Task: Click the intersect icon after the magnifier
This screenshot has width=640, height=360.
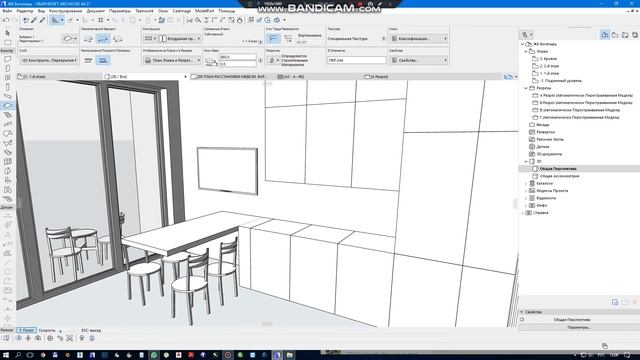Action: (207, 20)
